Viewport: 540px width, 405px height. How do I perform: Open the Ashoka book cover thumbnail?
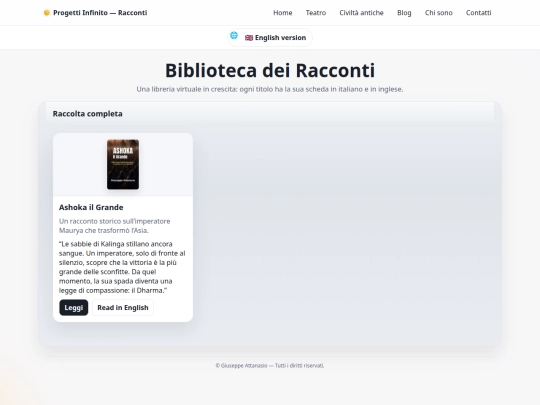pos(123,164)
